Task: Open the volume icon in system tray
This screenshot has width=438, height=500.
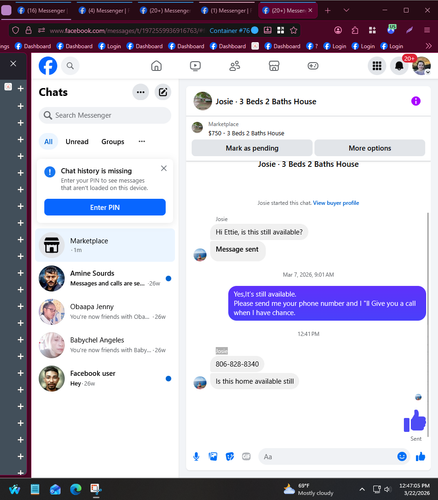Action: 387,489
